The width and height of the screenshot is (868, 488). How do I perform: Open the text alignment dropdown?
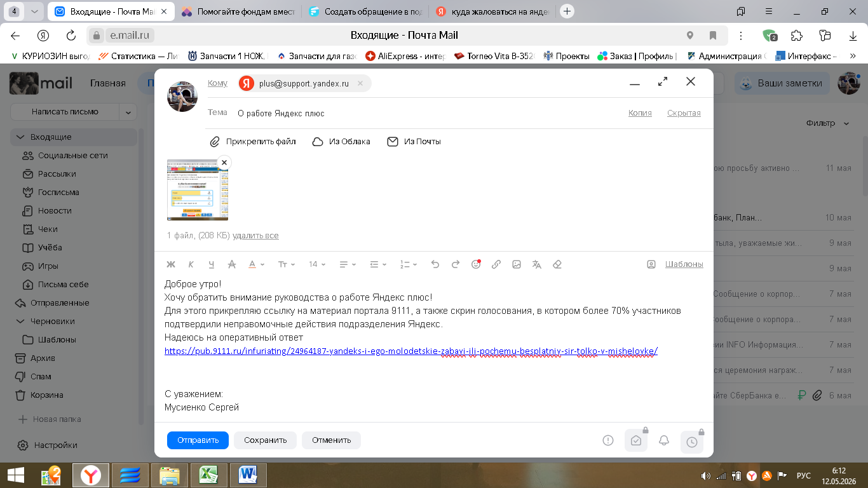pos(348,264)
